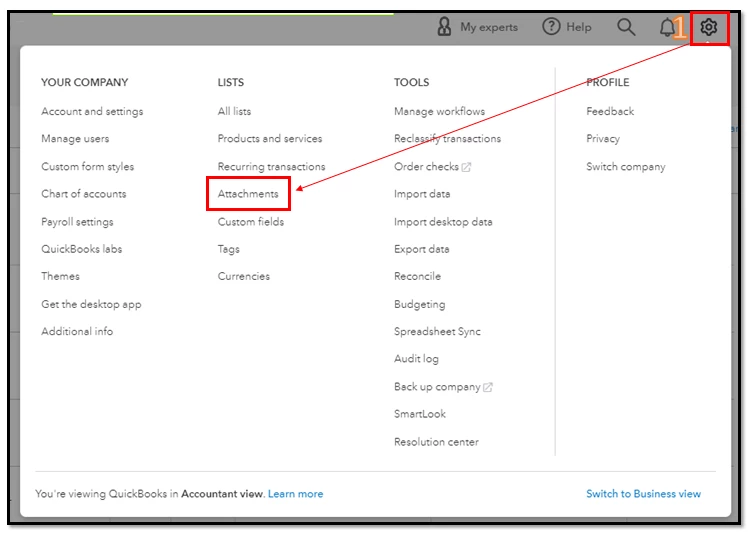The image size is (751, 535).
Task: Select Manage users
Action: click(75, 139)
